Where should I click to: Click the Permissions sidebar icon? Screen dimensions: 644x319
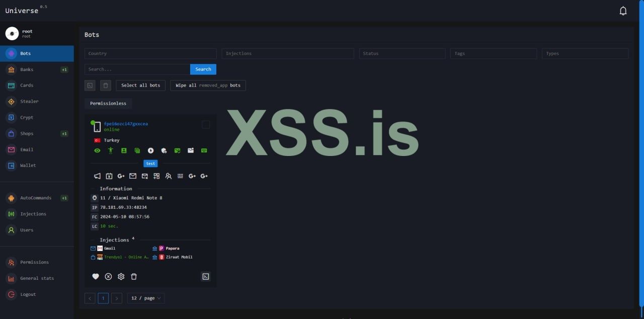[x=11, y=262]
